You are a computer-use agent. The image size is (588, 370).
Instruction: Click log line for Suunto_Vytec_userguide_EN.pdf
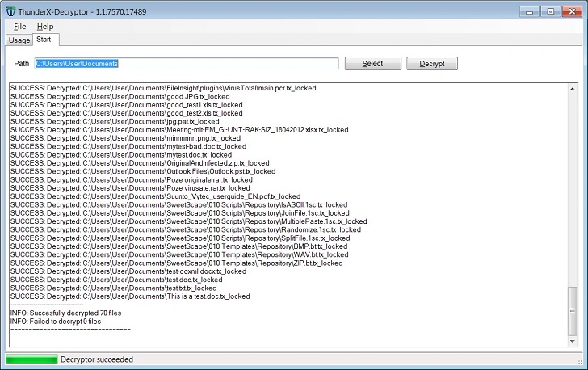155,196
